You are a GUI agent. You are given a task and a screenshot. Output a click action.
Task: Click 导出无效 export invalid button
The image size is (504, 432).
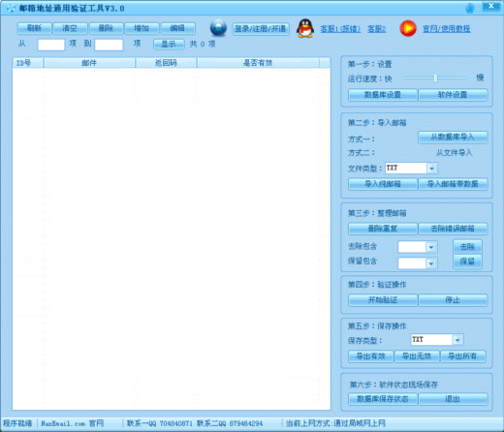(417, 356)
